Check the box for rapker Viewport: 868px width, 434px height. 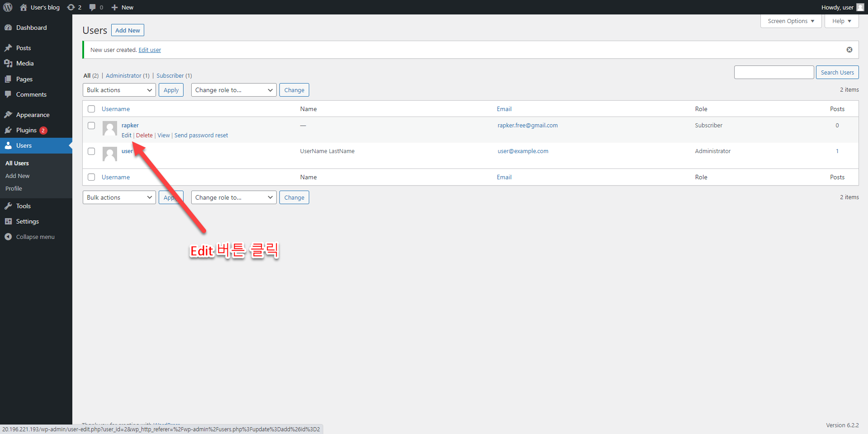click(91, 126)
